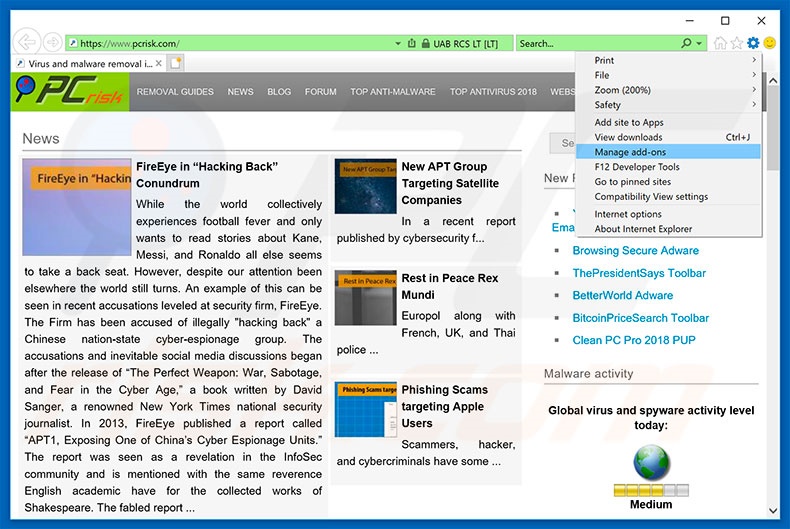This screenshot has height=529, width=790.
Task: Open BetterWorld Adware link
Action: [623, 295]
